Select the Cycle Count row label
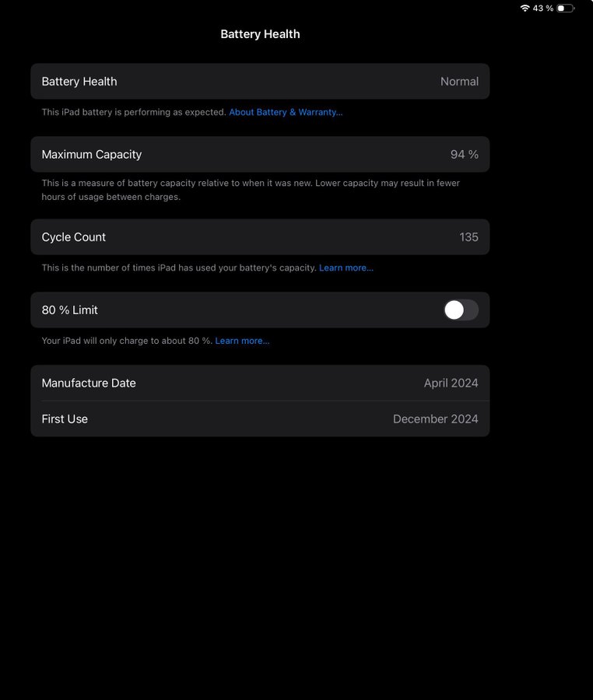 [x=74, y=237]
